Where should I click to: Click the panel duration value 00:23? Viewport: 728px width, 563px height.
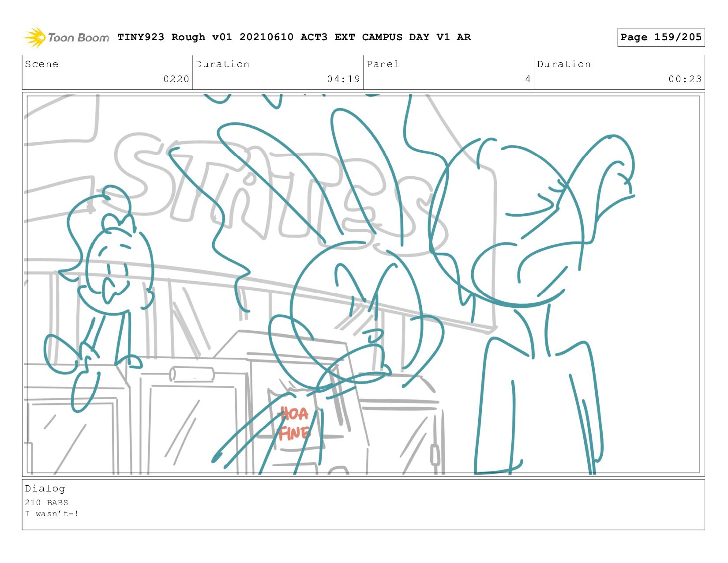pyautogui.click(x=685, y=79)
